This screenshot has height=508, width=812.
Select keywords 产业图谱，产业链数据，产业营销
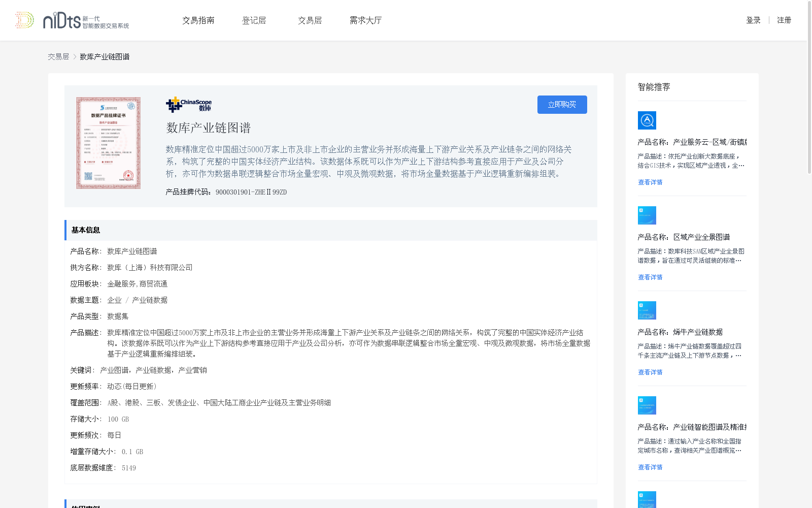pyautogui.click(x=153, y=370)
